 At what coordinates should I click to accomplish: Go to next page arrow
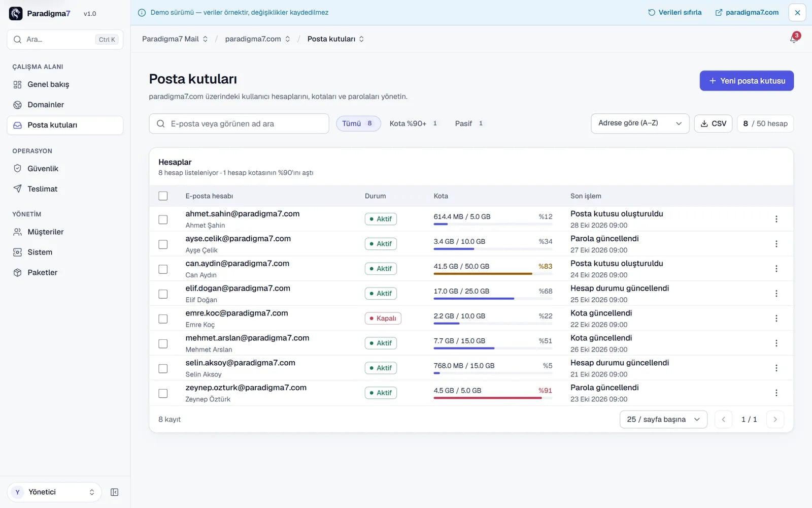[x=775, y=420]
